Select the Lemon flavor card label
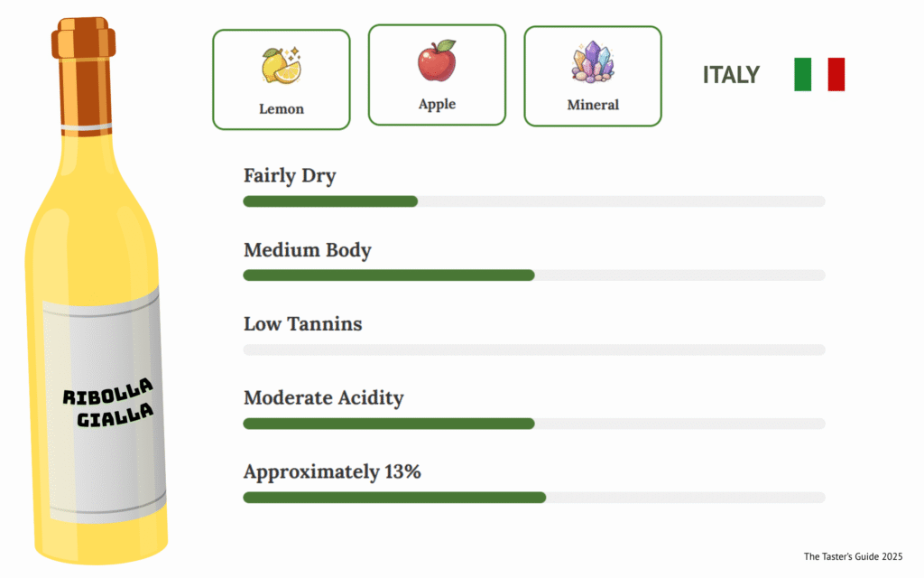The width and height of the screenshot is (924, 578). [x=282, y=108]
